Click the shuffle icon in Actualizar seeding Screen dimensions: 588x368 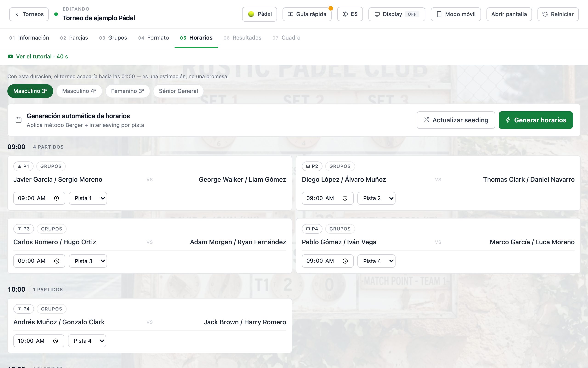427,120
